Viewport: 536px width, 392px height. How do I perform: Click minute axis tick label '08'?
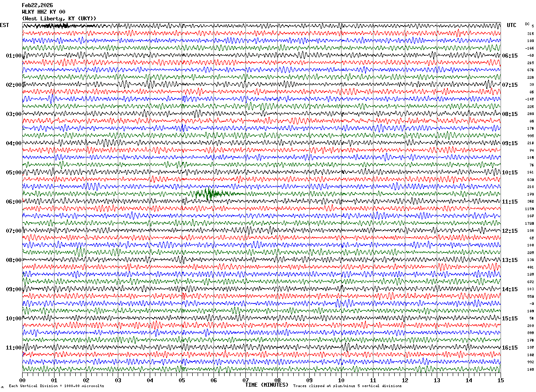coord(277,380)
